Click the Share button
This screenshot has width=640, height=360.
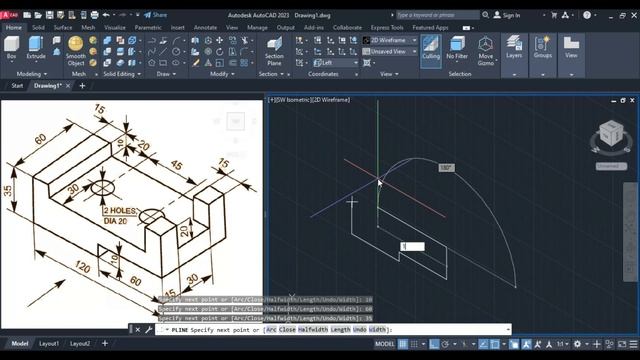tap(155, 15)
